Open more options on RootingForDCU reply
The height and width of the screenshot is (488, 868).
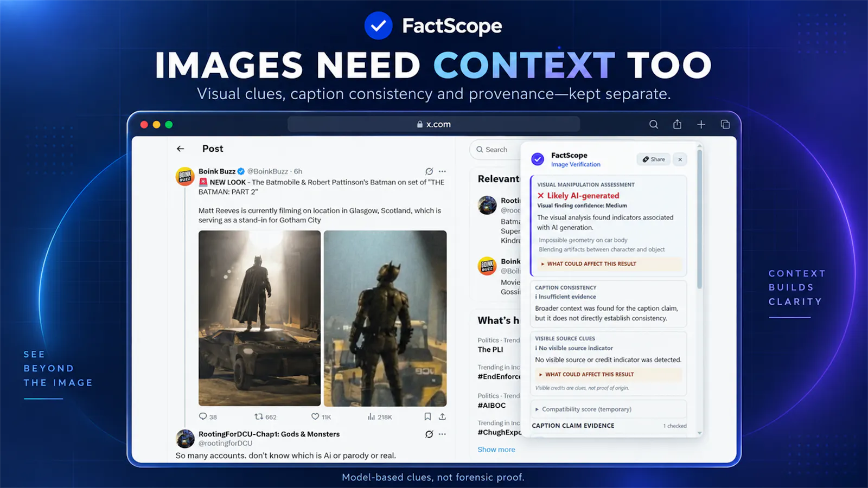click(x=443, y=434)
